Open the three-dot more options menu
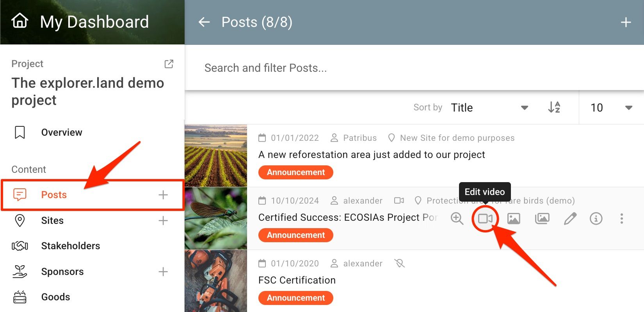 pos(622,218)
